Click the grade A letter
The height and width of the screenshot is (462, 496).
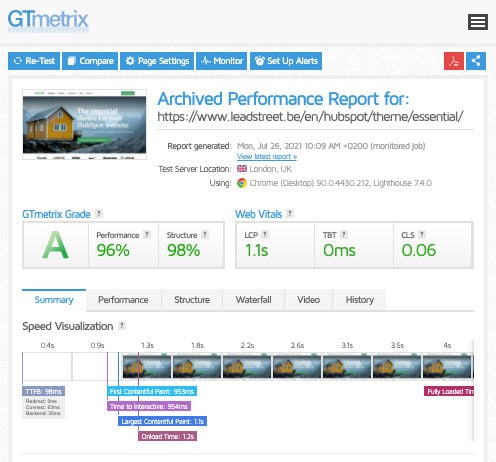coord(55,245)
